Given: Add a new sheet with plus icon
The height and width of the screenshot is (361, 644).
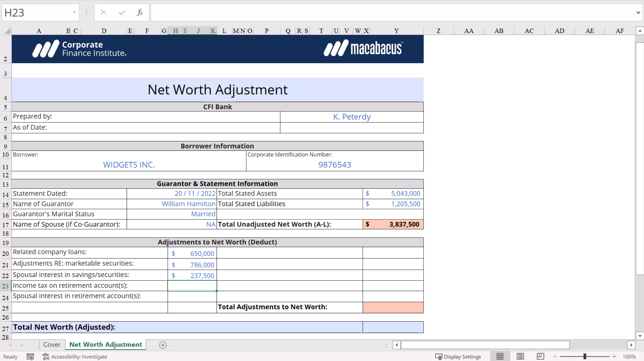Looking at the screenshot, I should click(163, 345).
